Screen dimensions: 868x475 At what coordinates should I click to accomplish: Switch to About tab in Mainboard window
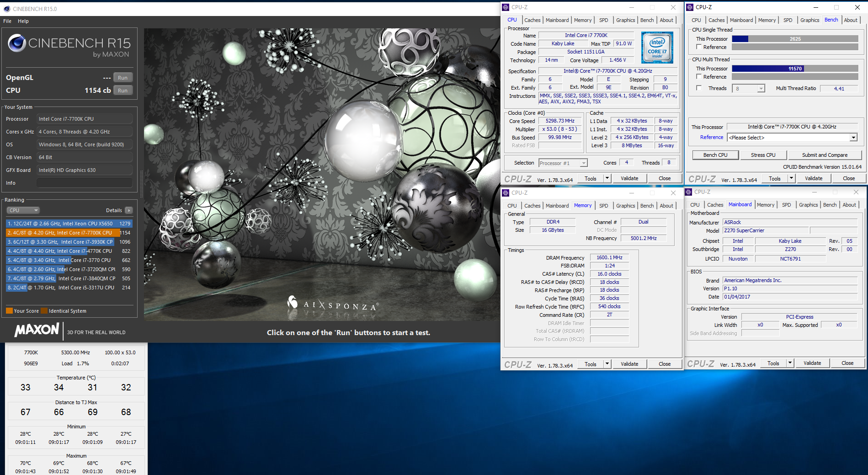849,205
